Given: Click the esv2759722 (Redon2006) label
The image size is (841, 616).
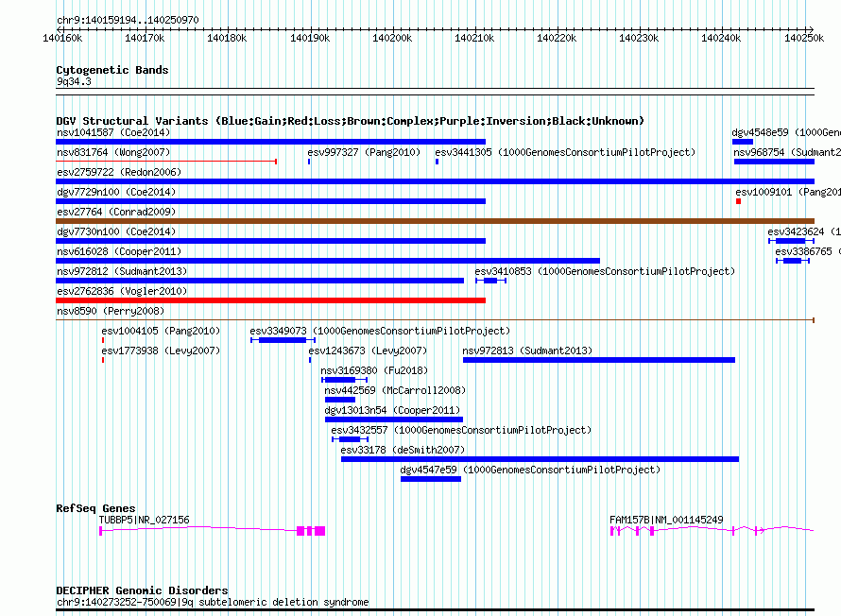Looking at the screenshot, I should tap(119, 172).
